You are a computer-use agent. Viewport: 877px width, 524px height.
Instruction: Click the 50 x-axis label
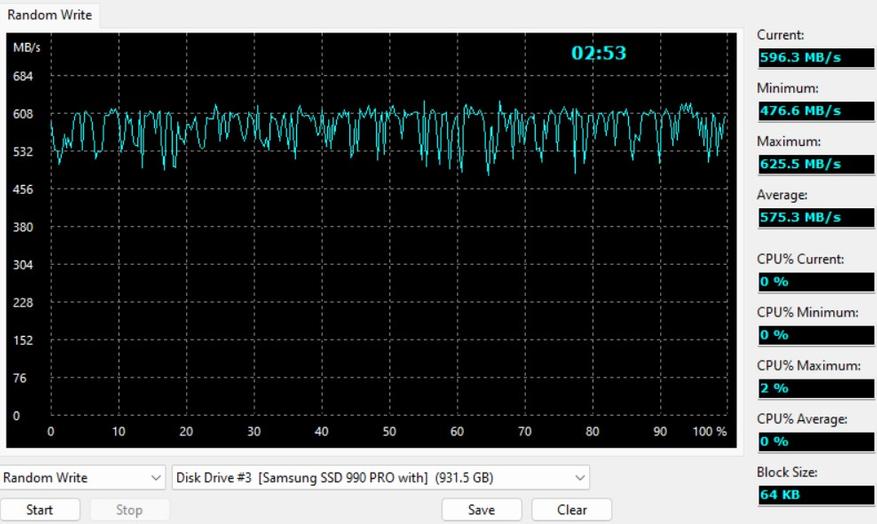[x=389, y=432]
